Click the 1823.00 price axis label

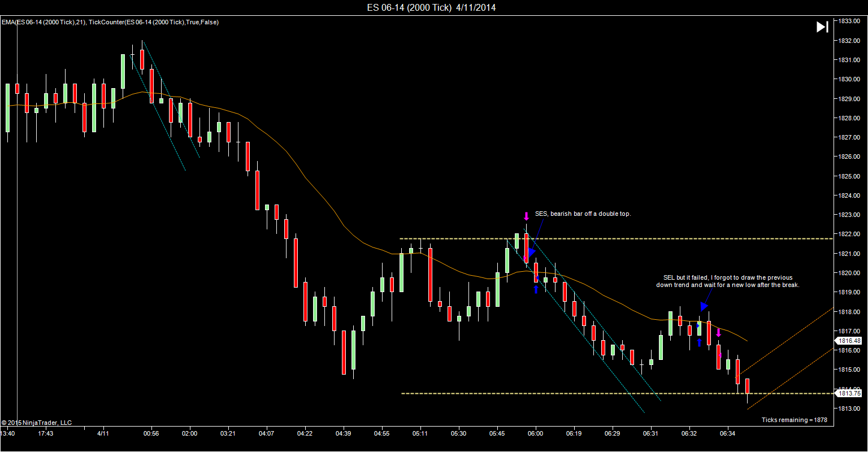[x=849, y=215]
